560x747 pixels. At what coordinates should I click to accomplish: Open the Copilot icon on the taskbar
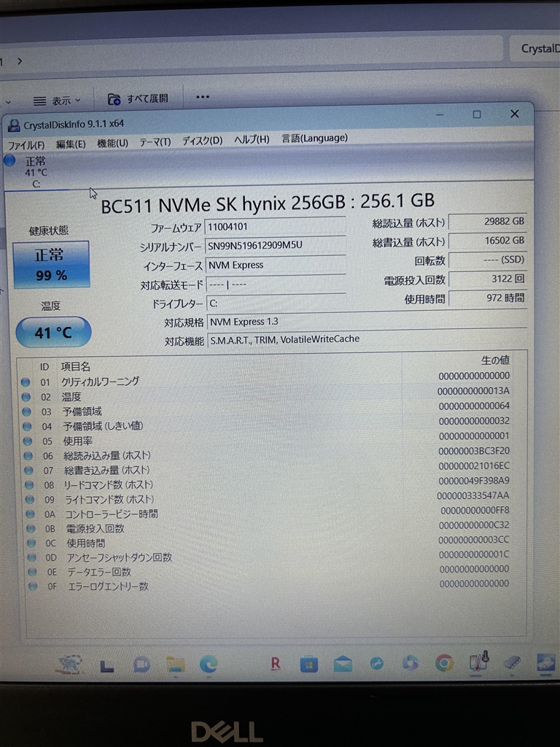click(x=410, y=662)
